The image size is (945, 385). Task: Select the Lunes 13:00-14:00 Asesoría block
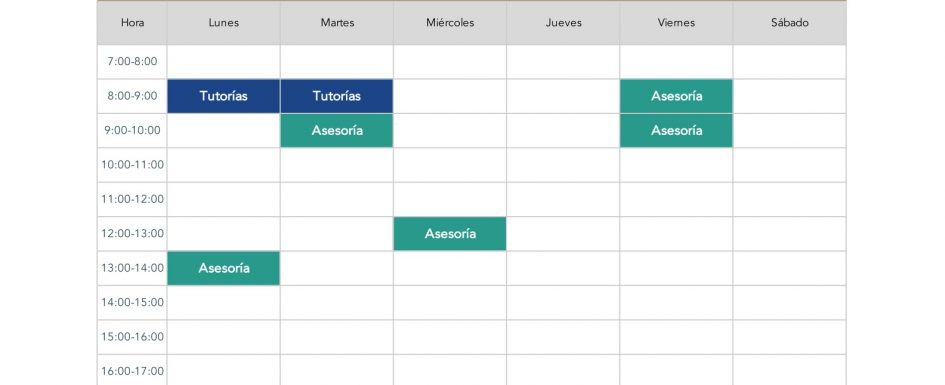click(224, 268)
